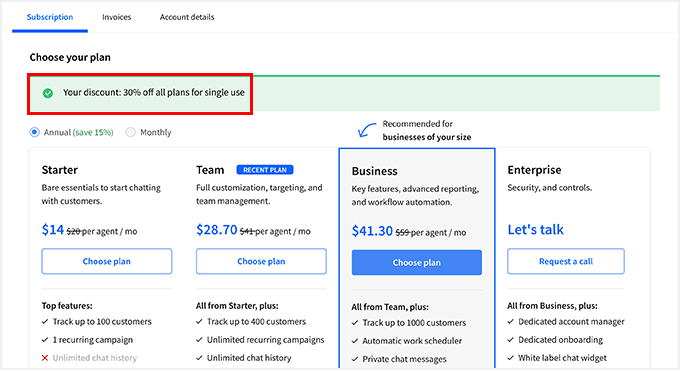Click the red X beside Unlimited chat history

[45, 358]
